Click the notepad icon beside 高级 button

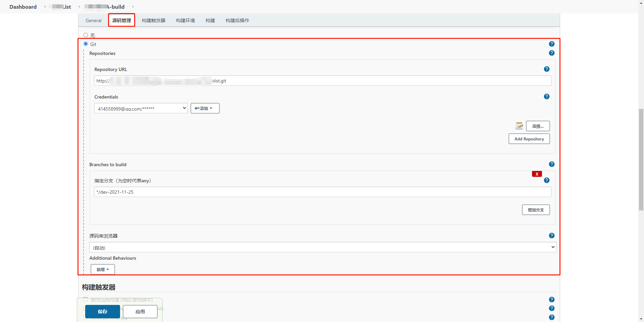(519, 126)
